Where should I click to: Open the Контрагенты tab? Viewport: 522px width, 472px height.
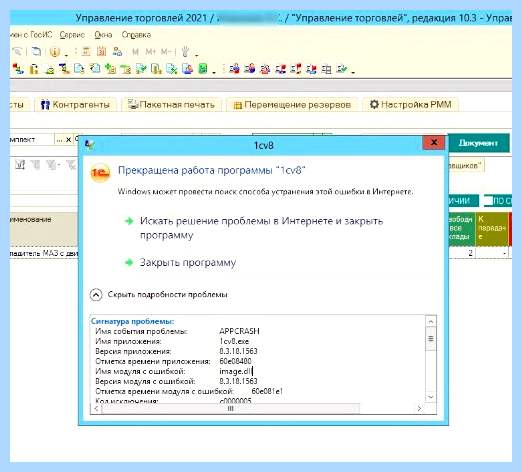[x=75, y=105]
